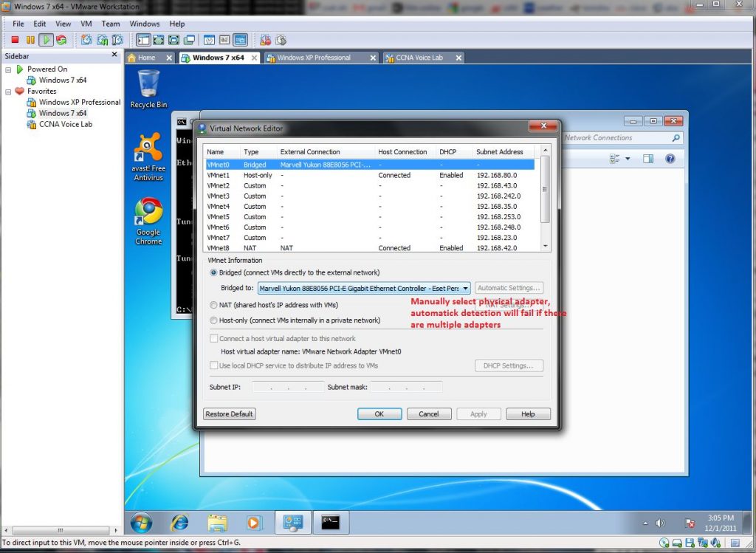Select the VMnet1 Host-only row
Screen dimensions: 756x553
(369, 175)
